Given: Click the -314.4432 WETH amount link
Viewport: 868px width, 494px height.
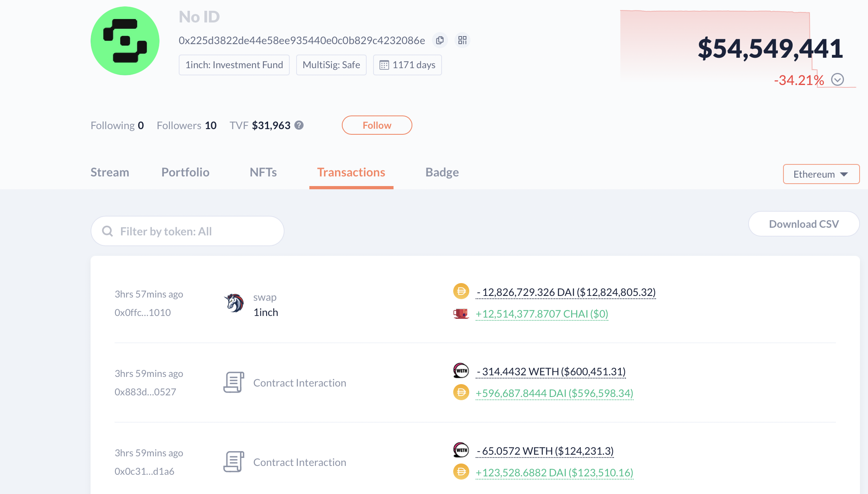Looking at the screenshot, I should coord(551,372).
